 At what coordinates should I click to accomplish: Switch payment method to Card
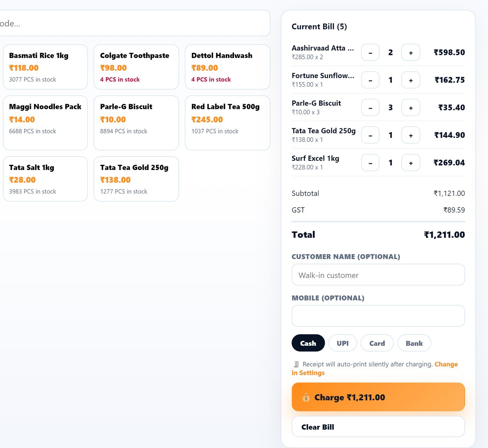pos(377,343)
